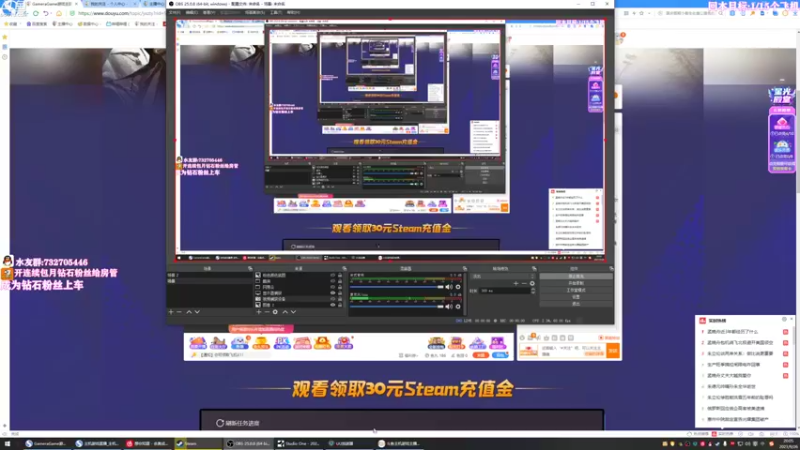Remove the selected scene with minus icon
800x450 pixels.
coord(179,312)
